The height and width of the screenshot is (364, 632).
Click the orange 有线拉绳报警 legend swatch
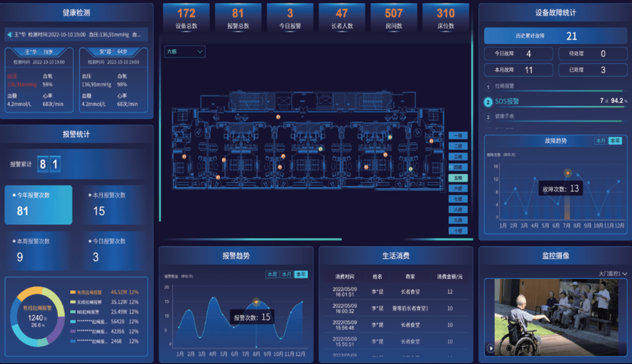[73, 292]
